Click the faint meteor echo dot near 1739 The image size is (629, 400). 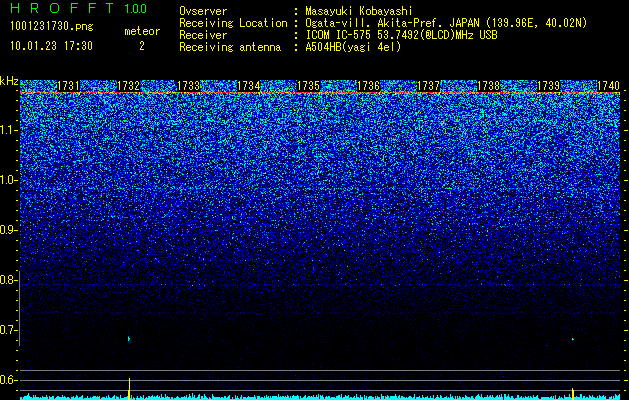tap(573, 339)
